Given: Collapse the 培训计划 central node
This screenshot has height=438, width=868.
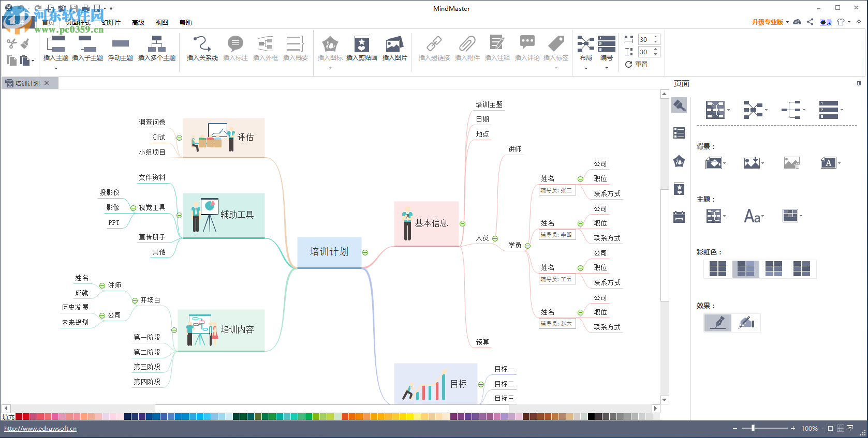Looking at the screenshot, I should point(365,253).
